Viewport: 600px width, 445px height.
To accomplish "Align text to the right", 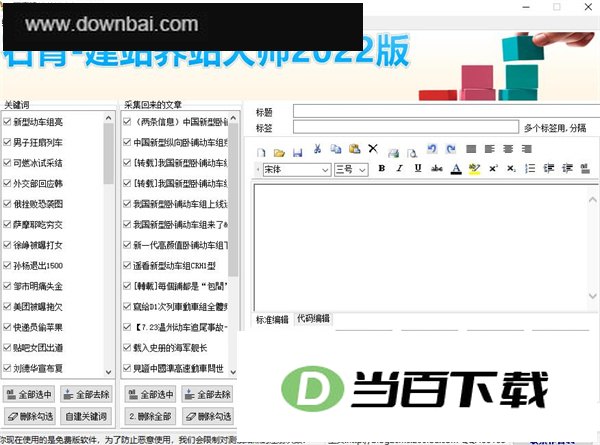I will 527,149.
